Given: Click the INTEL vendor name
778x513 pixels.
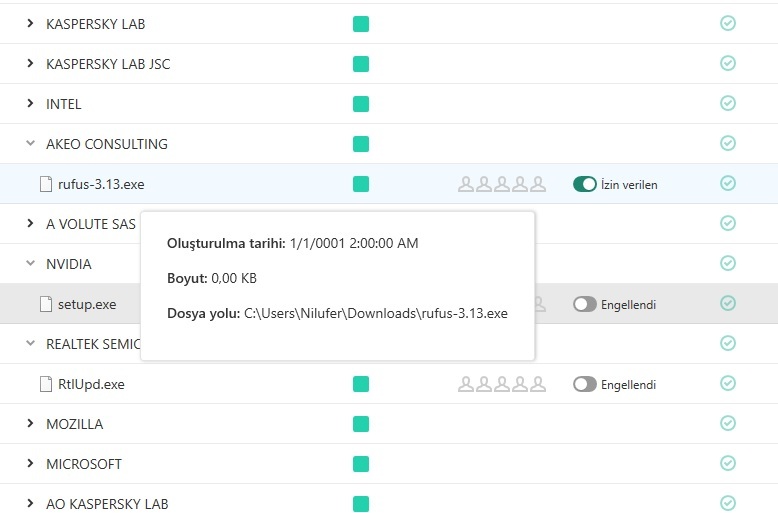Looking at the screenshot, I should tap(64, 104).
